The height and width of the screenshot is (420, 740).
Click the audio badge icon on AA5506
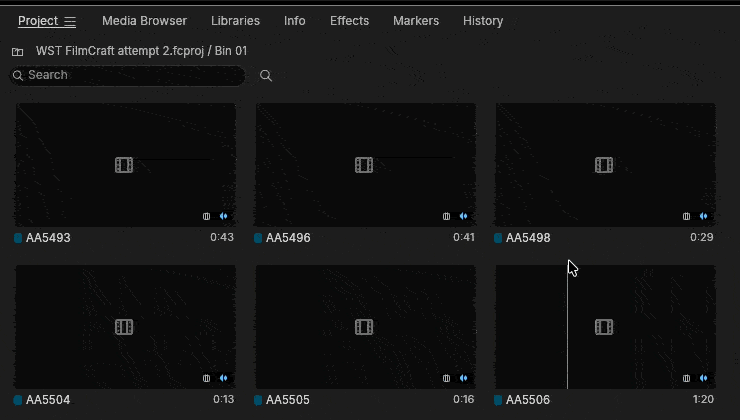[x=704, y=378]
